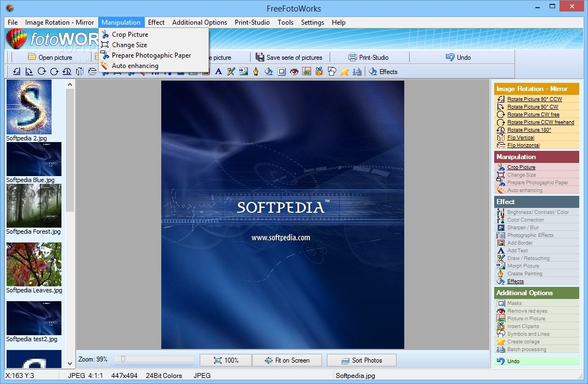Click Rotate Picture 180° sidebar link

click(529, 130)
